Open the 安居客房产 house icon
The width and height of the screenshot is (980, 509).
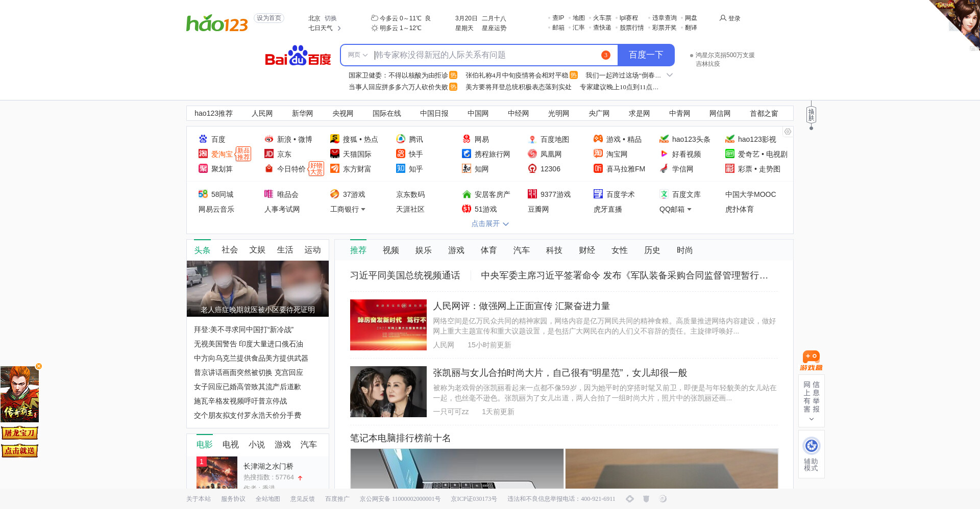(x=467, y=194)
